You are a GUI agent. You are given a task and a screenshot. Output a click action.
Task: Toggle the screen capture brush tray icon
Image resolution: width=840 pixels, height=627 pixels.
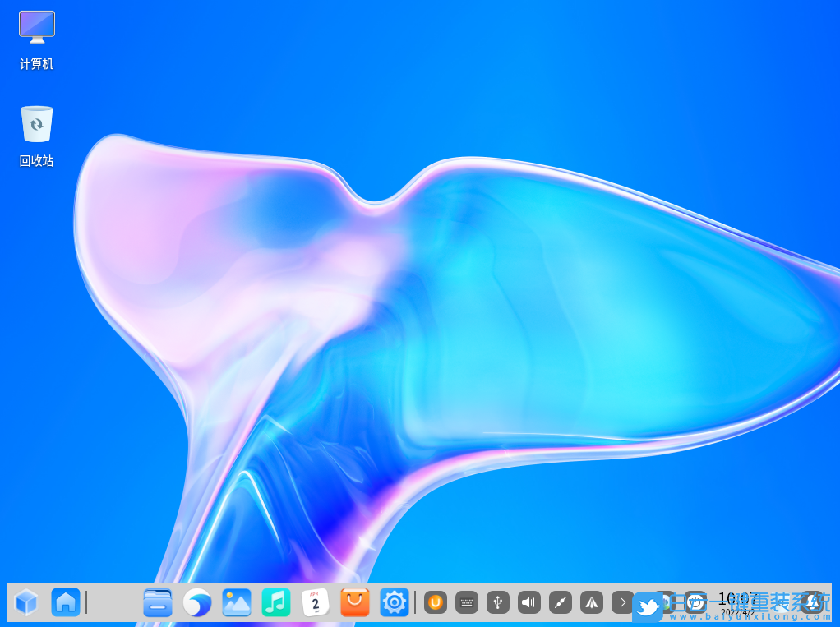(560, 602)
